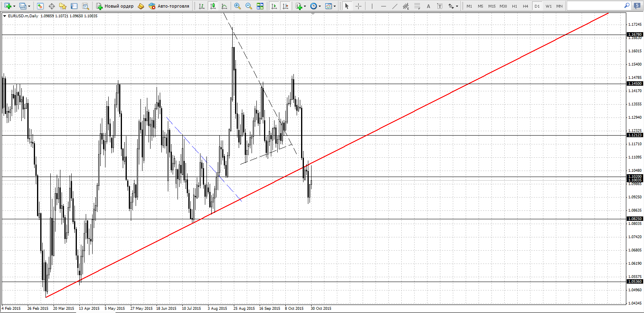Select the Cursor arrow tool
This screenshot has width=644, height=313.
point(347,6)
